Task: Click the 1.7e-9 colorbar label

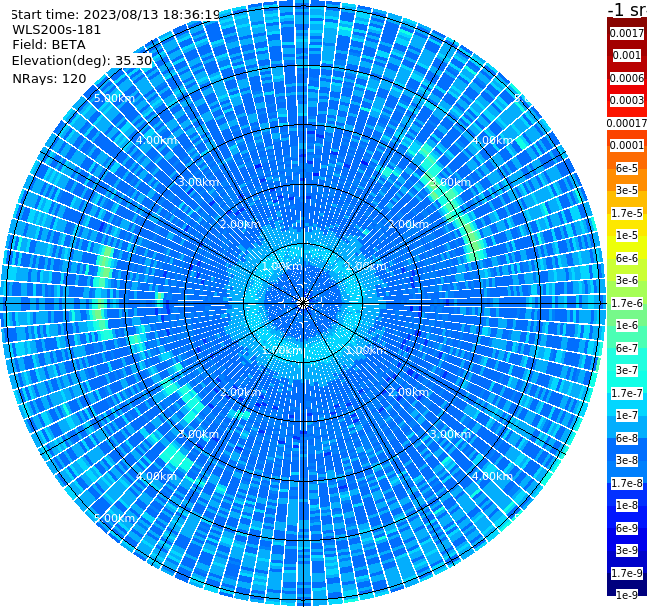Action: click(627, 573)
